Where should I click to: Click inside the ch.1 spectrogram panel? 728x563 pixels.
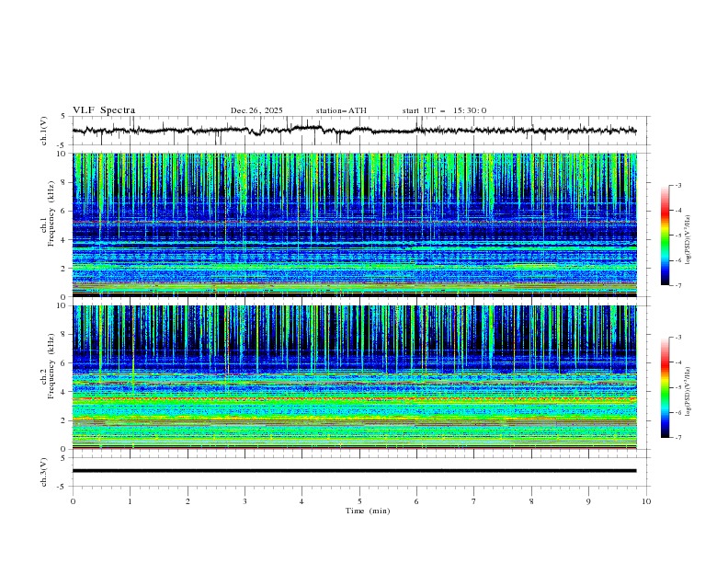click(354, 224)
